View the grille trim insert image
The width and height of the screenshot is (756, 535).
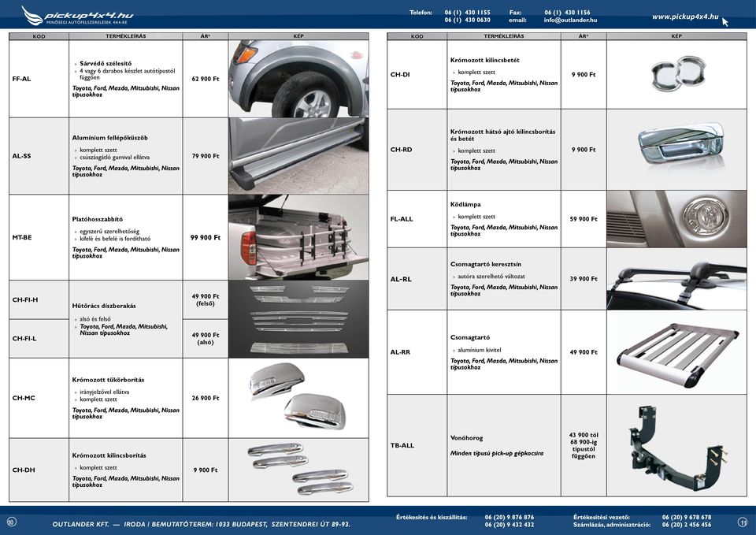point(298,319)
